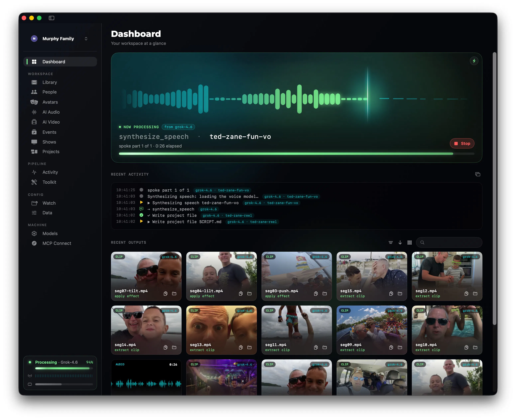Screen dimensions: 516x420
Task: Copy the seg12.mp4 clip
Action: [466, 293]
